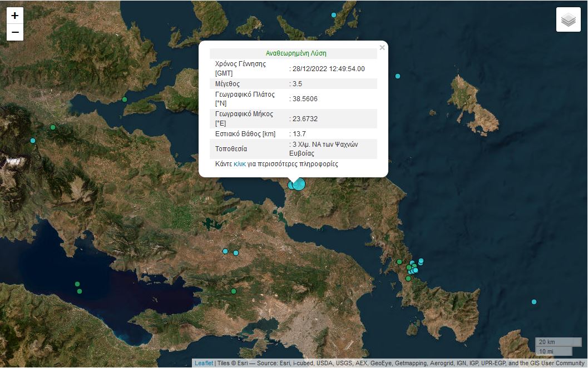Click the smaller cyan marker beside the large one
The height and width of the screenshot is (368, 588).
[x=291, y=185]
